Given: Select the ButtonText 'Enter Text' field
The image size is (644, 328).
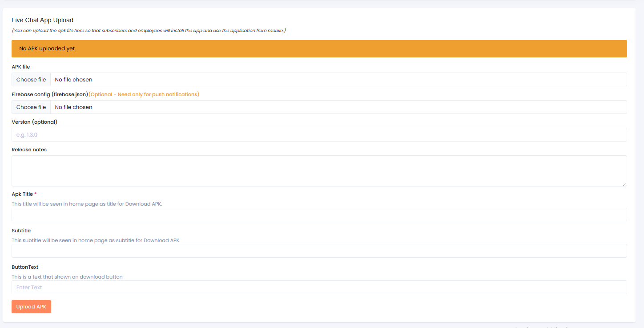Looking at the screenshot, I should pos(319,288).
